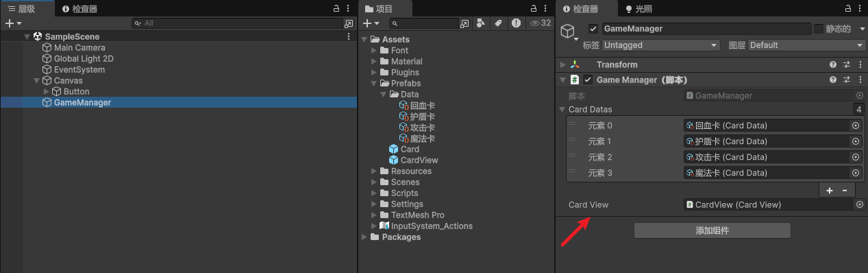Add element with Card Datas plus button
The width and height of the screenshot is (868, 273).
(830, 191)
